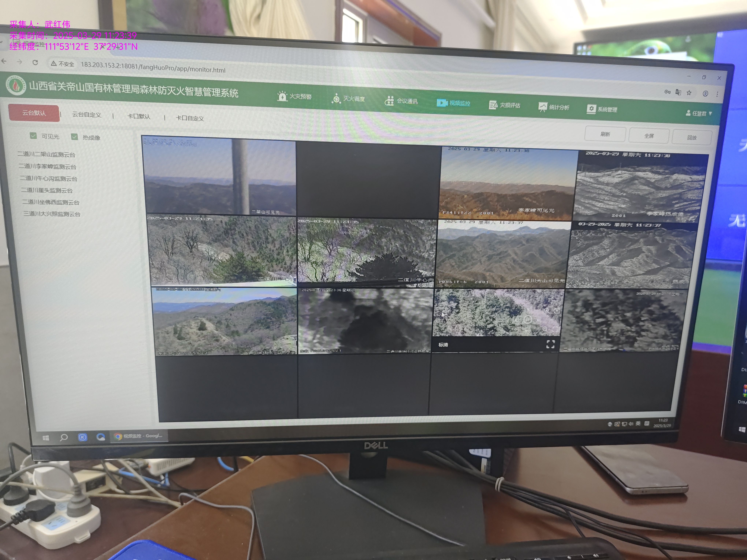Open the 任慧君 user dropdown
This screenshot has height=560, width=747.
point(699,113)
